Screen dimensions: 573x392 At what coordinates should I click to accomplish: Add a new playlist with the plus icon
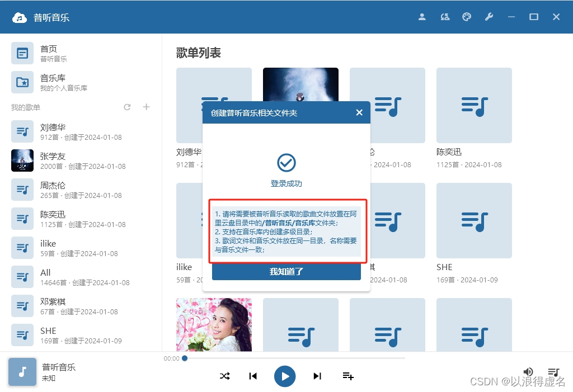point(147,107)
